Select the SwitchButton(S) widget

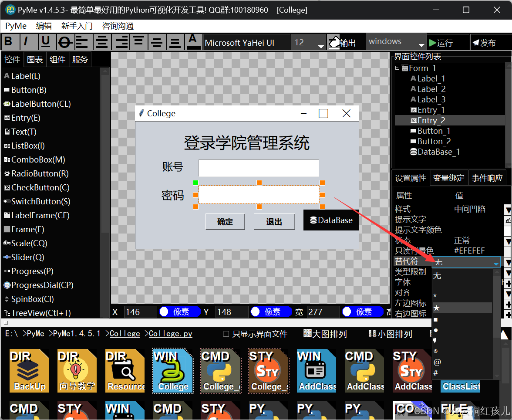(x=37, y=202)
